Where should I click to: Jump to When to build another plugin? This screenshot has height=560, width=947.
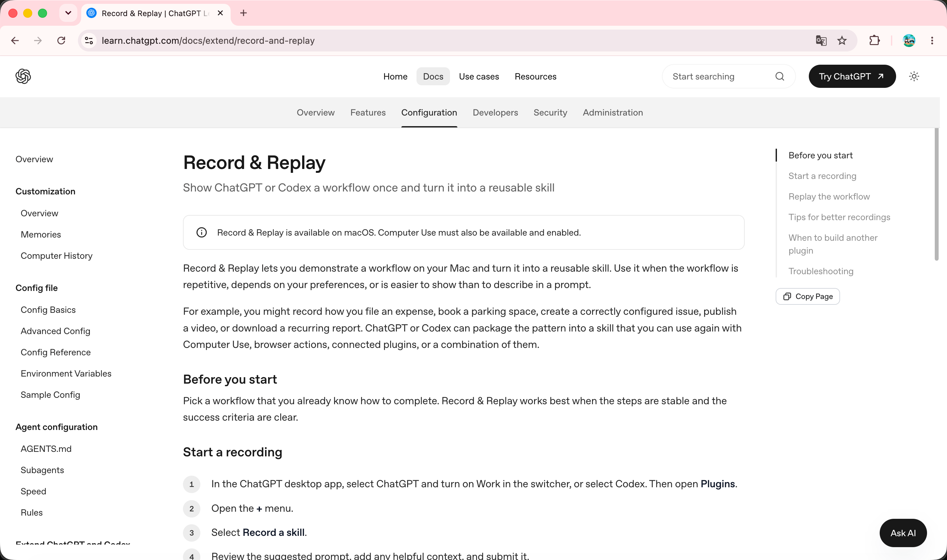point(833,244)
